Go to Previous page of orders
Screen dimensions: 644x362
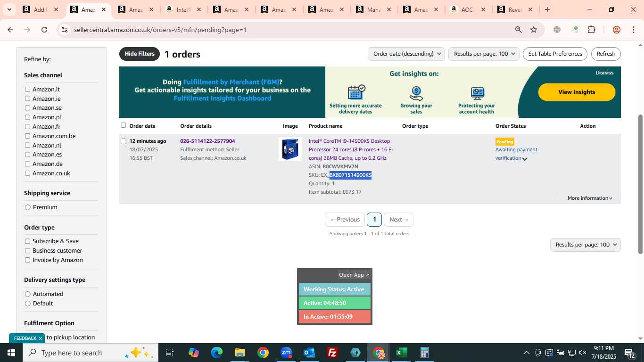pyautogui.click(x=345, y=220)
